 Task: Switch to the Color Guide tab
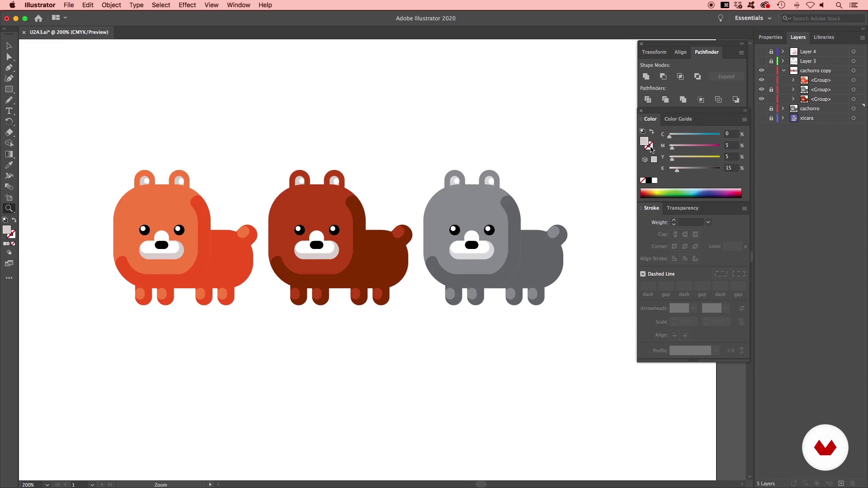678,119
